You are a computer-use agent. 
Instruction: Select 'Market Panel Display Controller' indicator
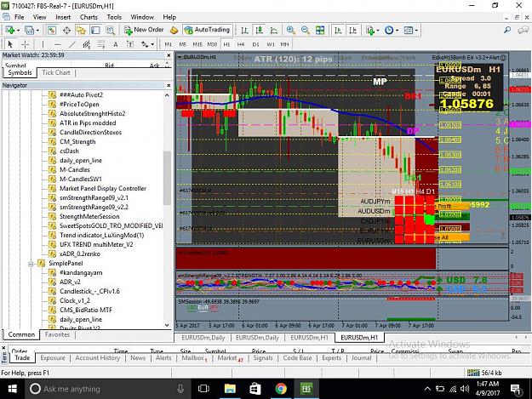103,189
